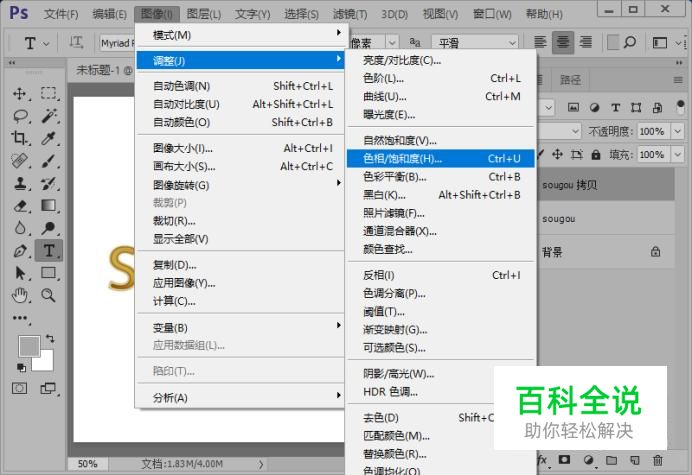Click the fx layer style icon
This screenshot has width=692, height=475.
(x=542, y=460)
